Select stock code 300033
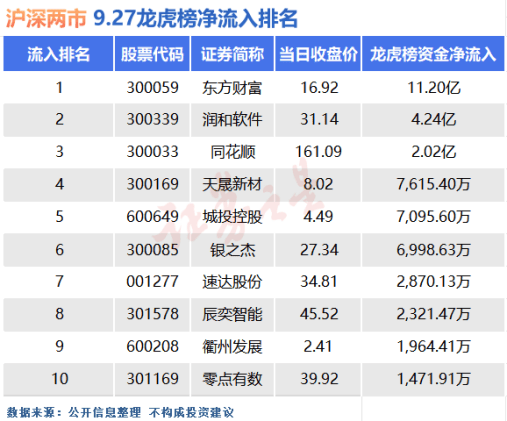 pos(153,152)
